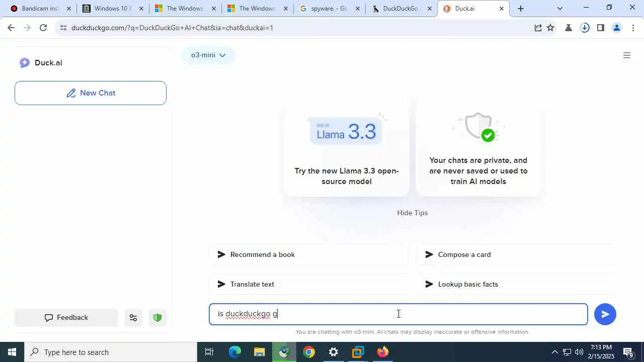Focus the chat message input box
Viewport: 644px width, 362px height.
(x=398, y=314)
